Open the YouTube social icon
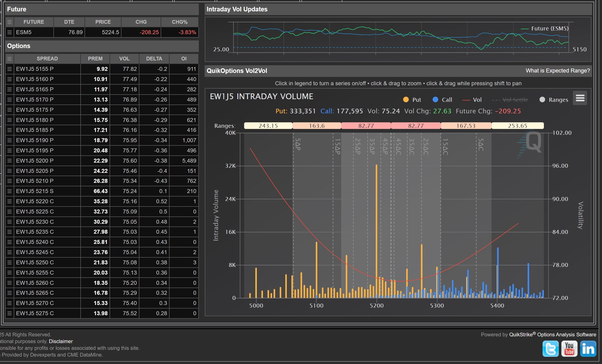The height and width of the screenshot is (364, 602). pyautogui.click(x=569, y=349)
